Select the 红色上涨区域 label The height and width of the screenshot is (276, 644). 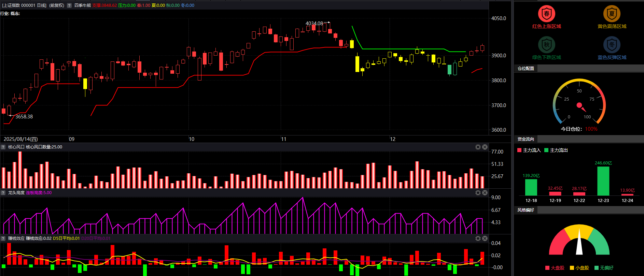pos(547,26)
